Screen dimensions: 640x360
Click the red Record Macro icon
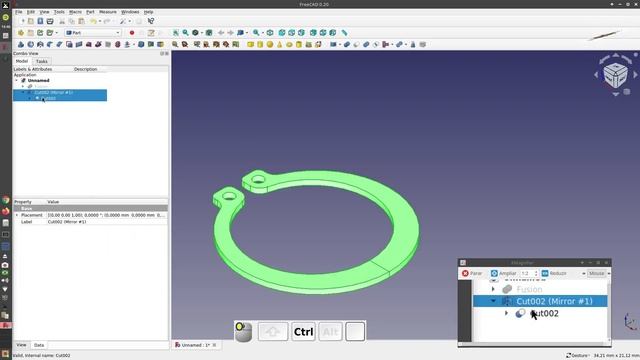[132, 33]
